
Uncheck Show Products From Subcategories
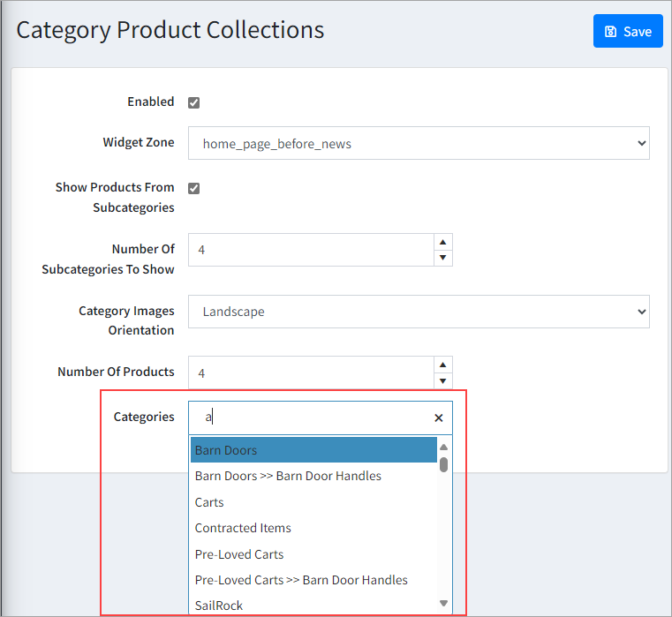point(194,188)
